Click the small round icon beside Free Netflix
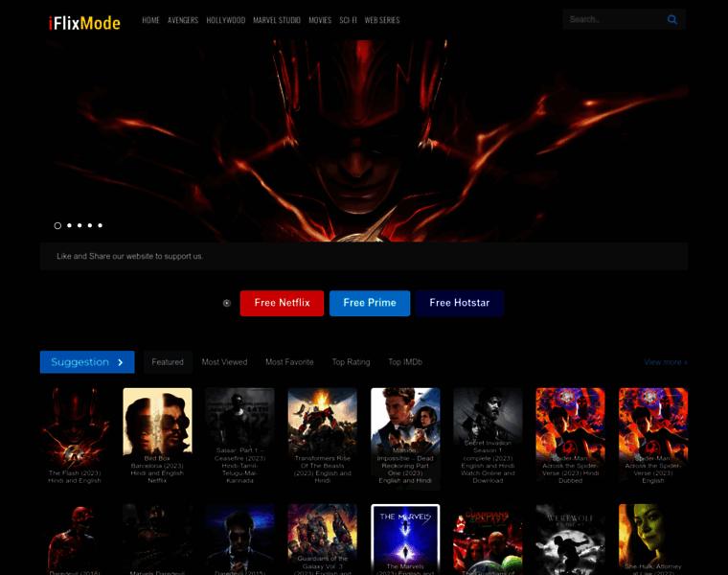728x575 pixels. pyautogui.click(x=227, y=303)
